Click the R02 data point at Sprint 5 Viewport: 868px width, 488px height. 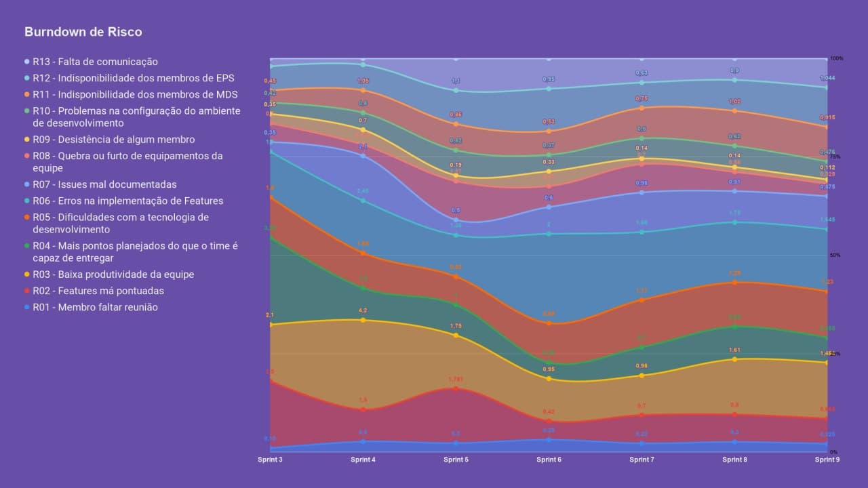(456, 388)
